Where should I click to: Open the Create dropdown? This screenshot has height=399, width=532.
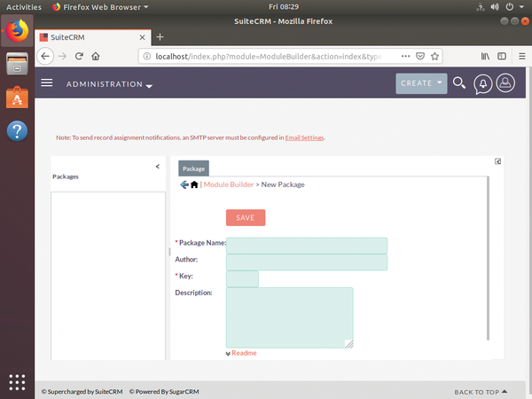(x=421, y=83)
